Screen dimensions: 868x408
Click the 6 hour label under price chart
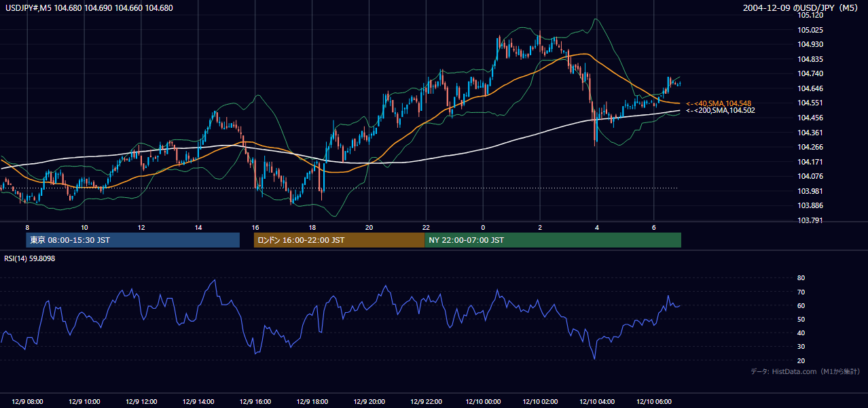point(654,227)
